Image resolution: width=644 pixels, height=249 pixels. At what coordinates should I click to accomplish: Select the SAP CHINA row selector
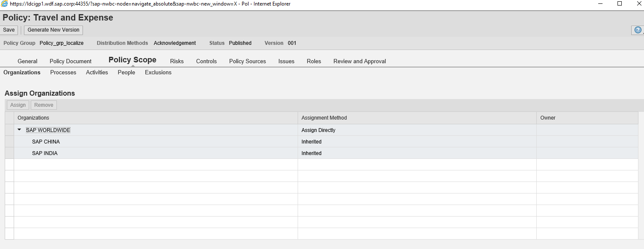point(9,142)
